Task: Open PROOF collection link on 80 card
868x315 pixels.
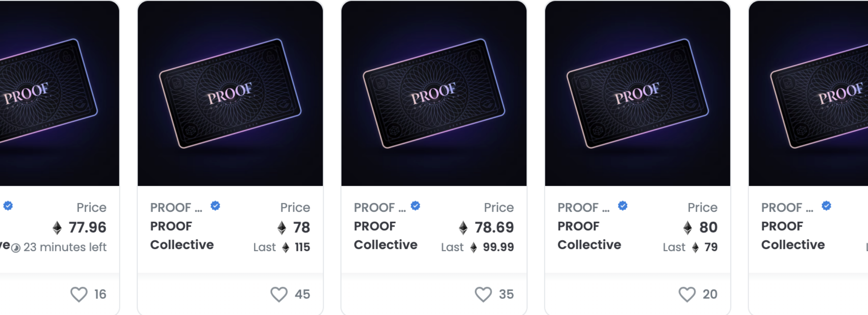Action: tap(583, 207)
